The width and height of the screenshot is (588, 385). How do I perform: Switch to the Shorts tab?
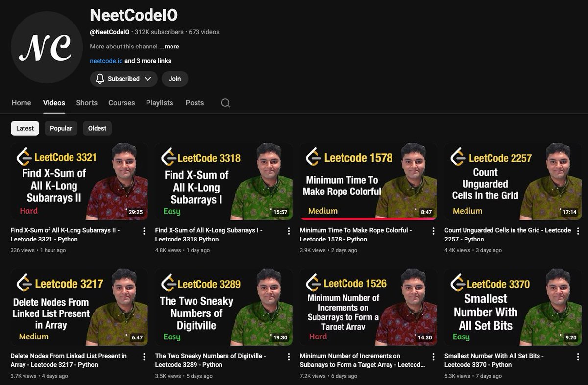[x=87, y=103]
